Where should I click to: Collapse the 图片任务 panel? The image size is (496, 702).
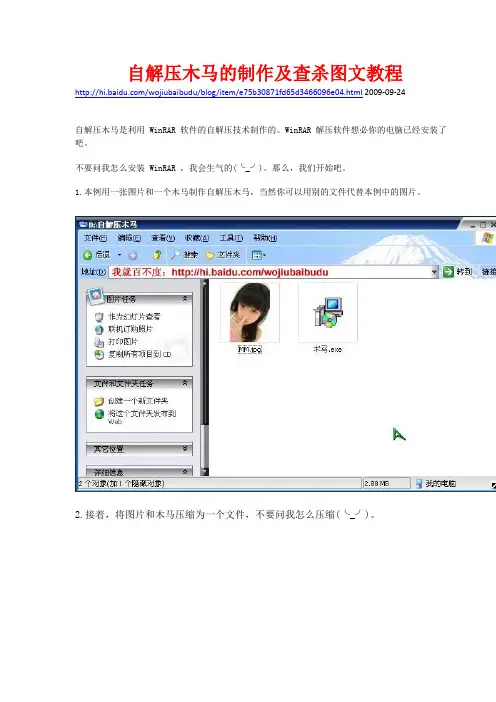[x=185, y=299]
